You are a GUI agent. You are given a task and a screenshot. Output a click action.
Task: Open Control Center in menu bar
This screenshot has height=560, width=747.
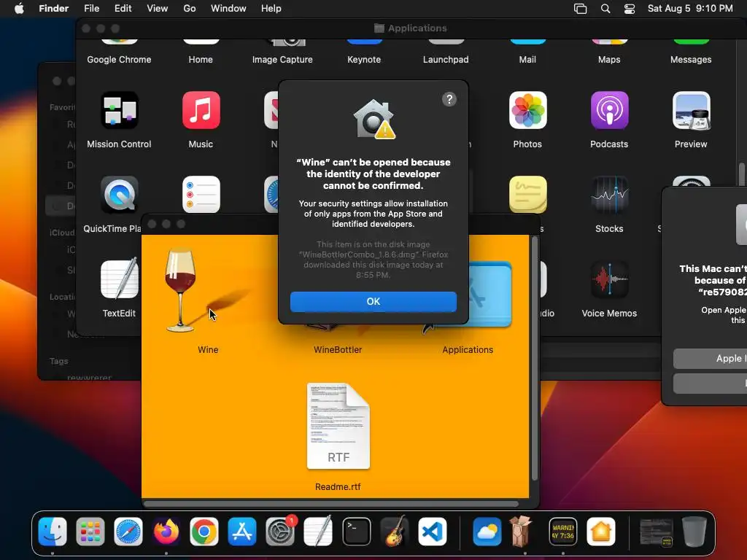(x=630, y=9)
